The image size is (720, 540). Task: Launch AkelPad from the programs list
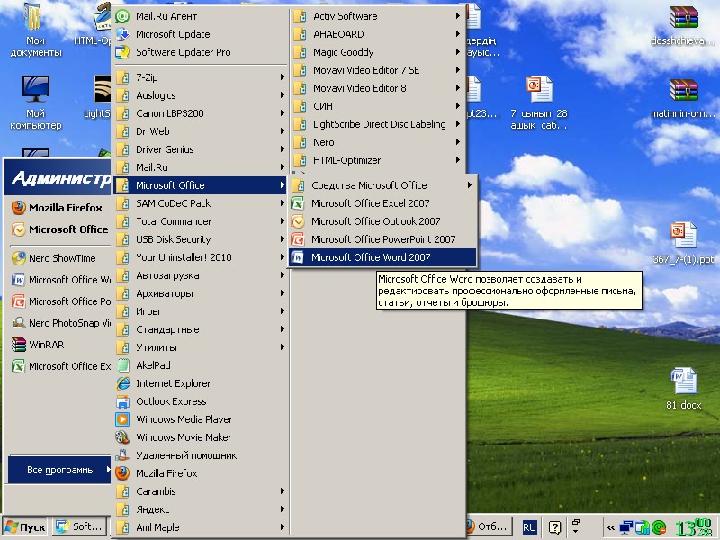pos(152,366)
